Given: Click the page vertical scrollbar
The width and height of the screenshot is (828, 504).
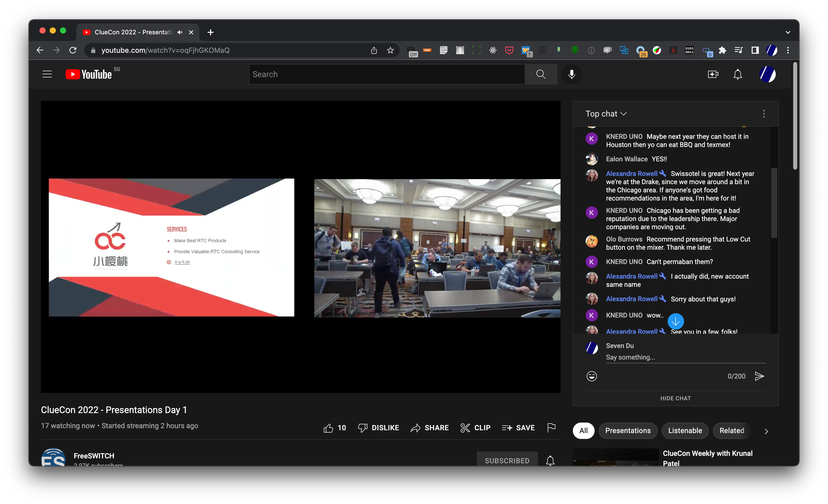Looking at the screenshot, I should click(x=795, y=116).
